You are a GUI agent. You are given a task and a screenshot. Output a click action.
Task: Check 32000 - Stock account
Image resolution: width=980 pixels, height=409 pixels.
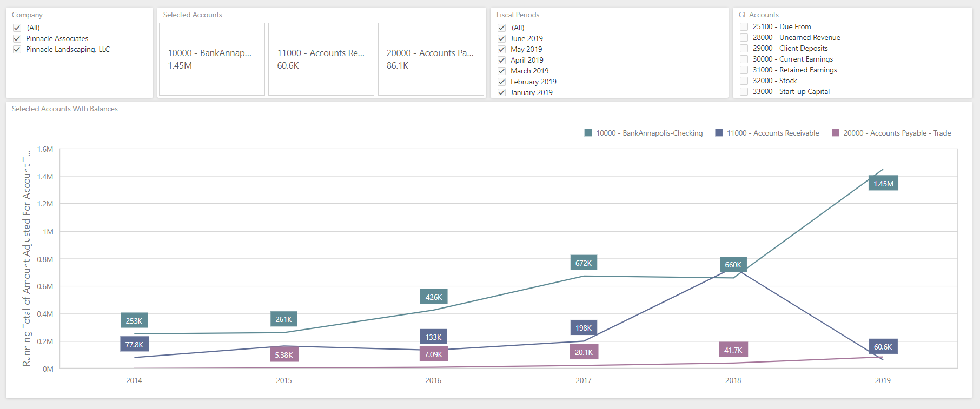point(744,81)
